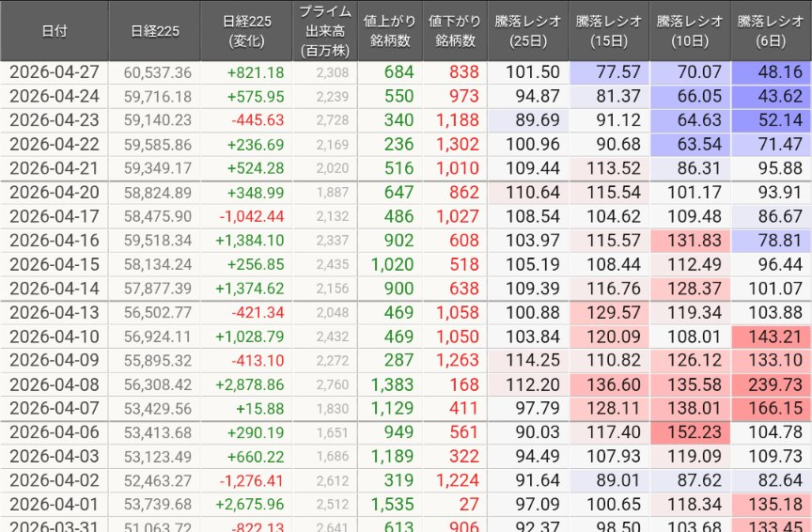Image resolution: width=812 pixels, height=532 pixels.
Task: Click the declining count 168
Action: [464, 384]
